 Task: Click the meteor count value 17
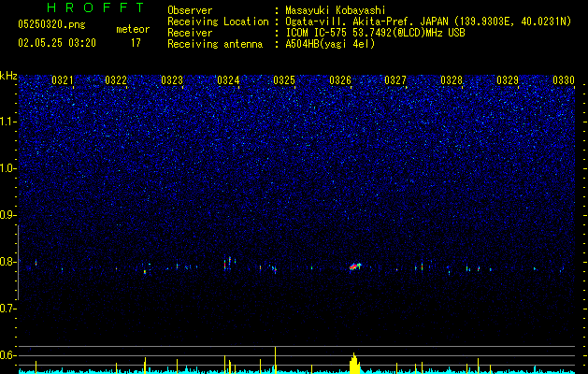pos(136,43)
